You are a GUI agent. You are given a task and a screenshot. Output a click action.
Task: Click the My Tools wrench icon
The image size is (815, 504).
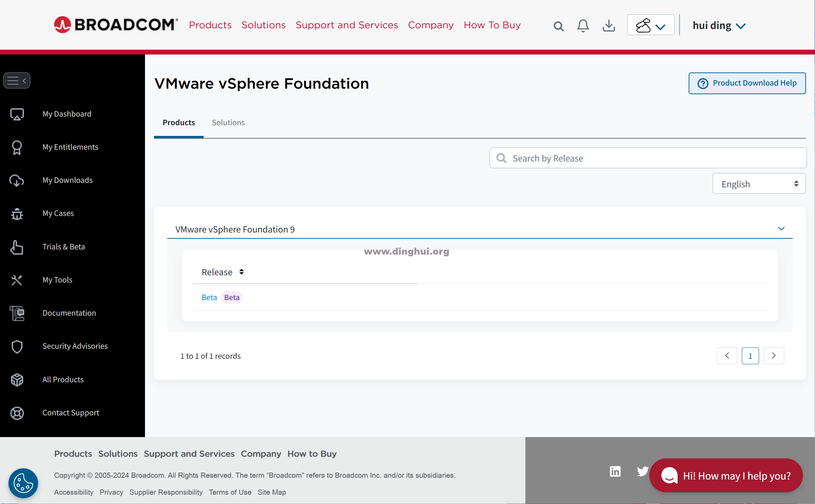[x=17, y=280]
